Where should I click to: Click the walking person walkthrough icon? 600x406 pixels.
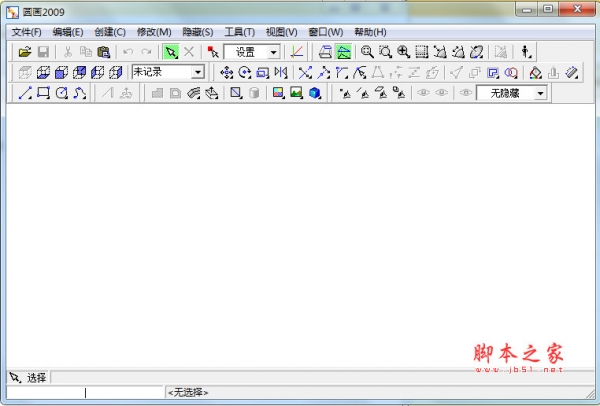coord(526,52)
